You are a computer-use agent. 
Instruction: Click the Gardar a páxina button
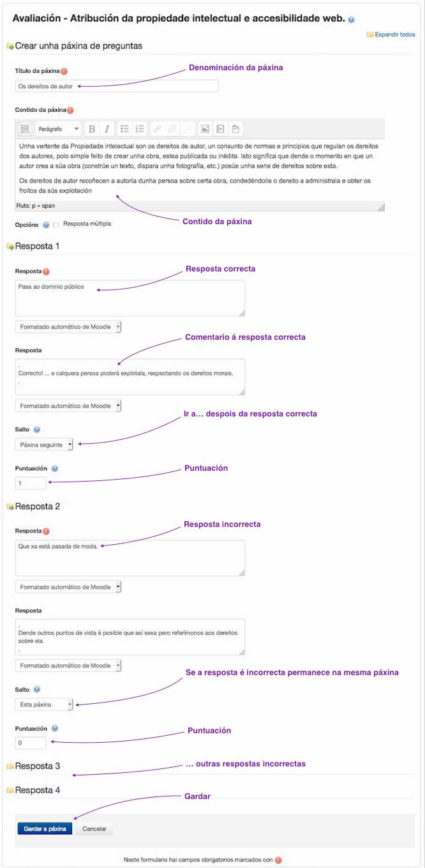(x=44, y=828)
